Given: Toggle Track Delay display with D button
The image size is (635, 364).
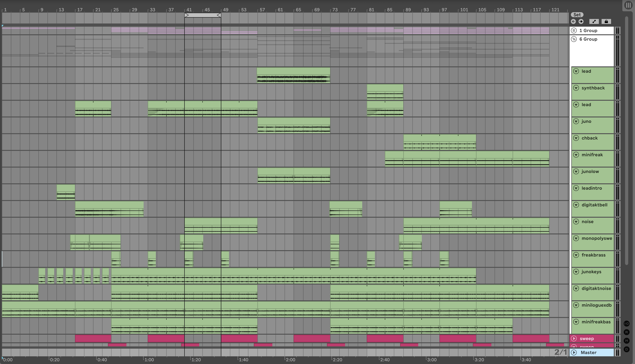Looking at the screenshot, I should coord(626,349).
